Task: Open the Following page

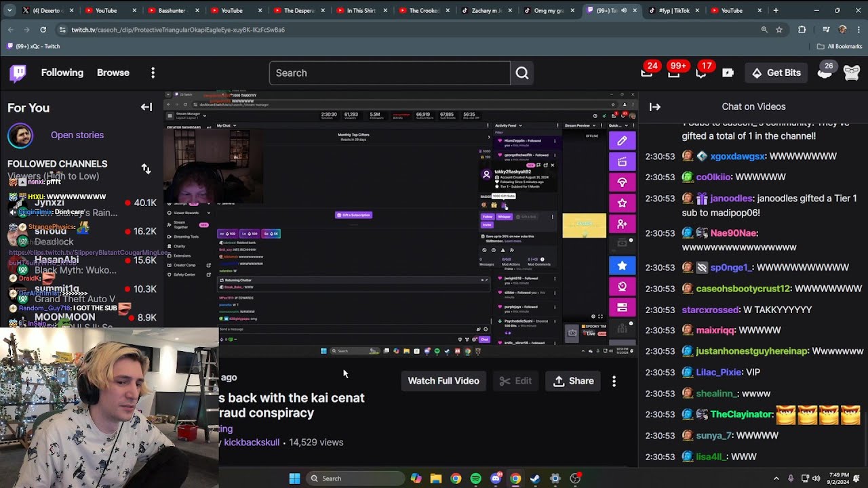Action: tap(62, 73)
